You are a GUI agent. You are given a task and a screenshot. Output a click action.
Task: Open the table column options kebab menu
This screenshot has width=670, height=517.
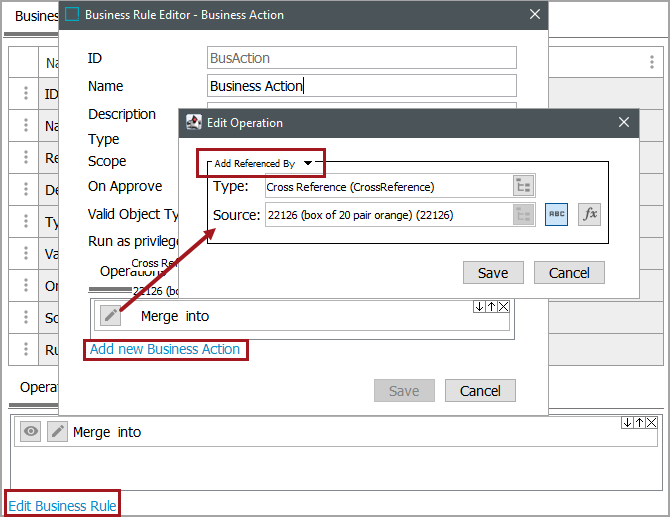(652, 62)
